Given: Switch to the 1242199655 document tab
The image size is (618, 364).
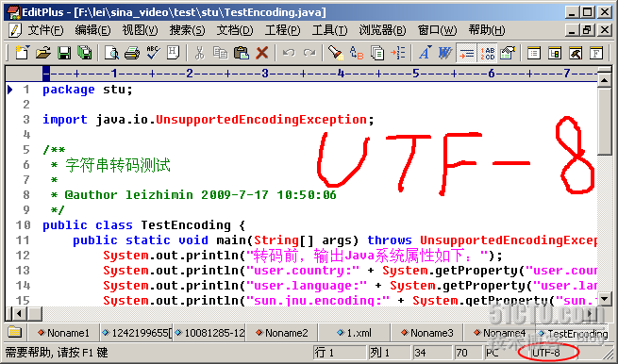Looking at the screenshot, I should 137,333.
